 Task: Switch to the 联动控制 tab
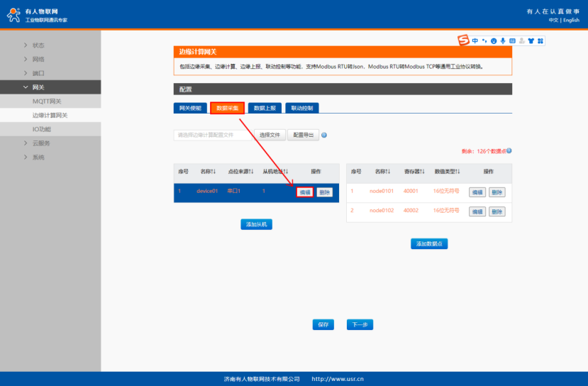302,109
